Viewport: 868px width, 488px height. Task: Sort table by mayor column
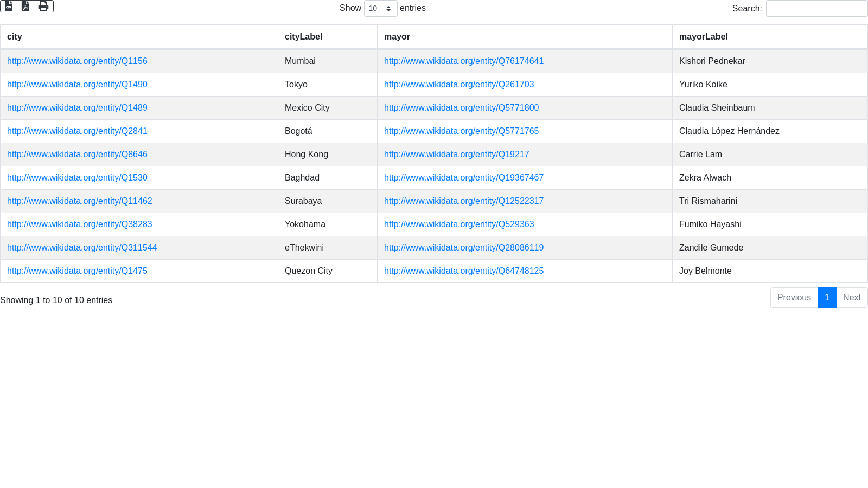397,37
